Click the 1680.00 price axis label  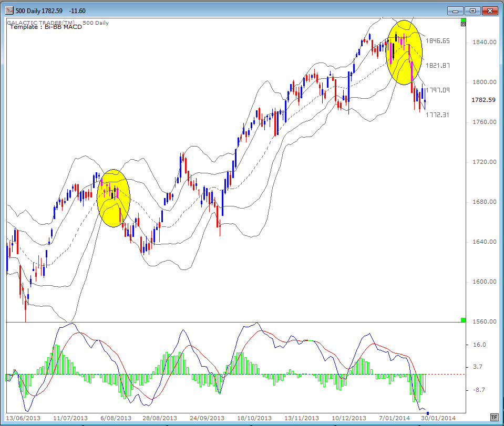[484, 202]
